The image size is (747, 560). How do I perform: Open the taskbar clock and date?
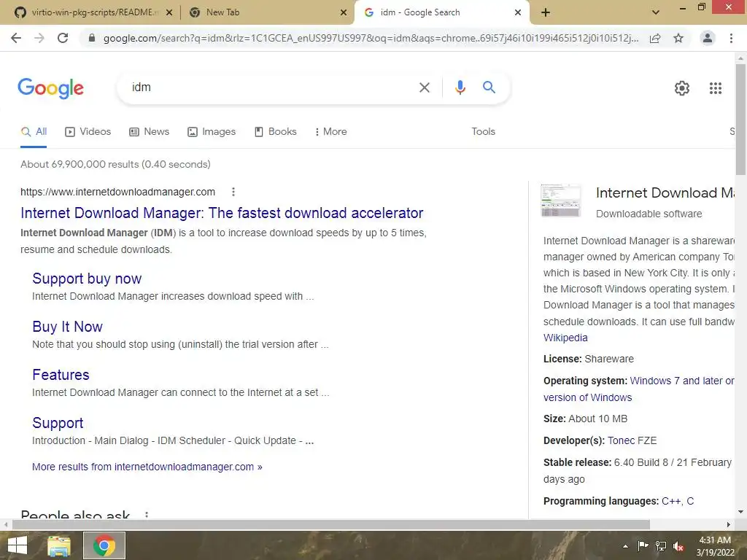(715, 546)
